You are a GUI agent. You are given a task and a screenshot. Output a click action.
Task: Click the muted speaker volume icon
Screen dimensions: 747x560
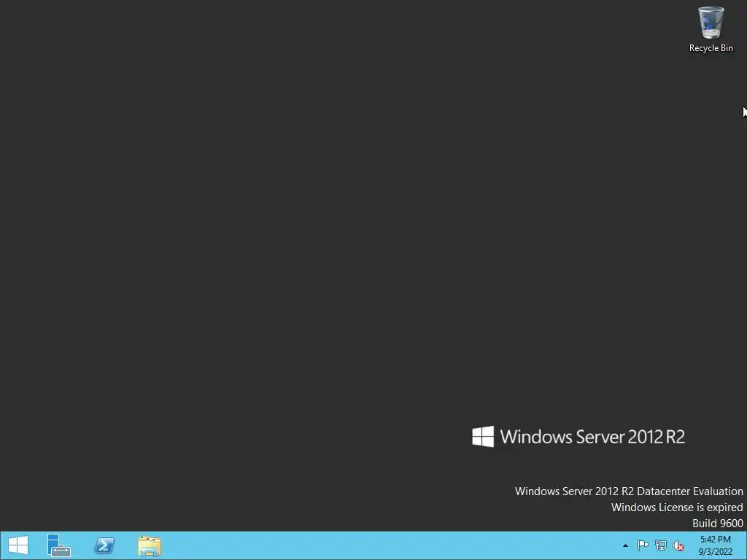coord(678,545)
